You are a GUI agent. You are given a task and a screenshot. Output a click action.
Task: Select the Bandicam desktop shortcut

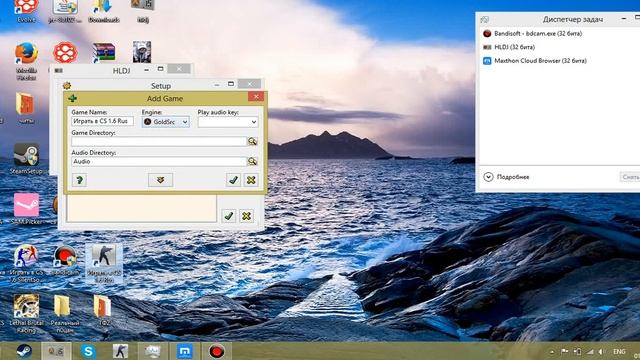point(65,260)
